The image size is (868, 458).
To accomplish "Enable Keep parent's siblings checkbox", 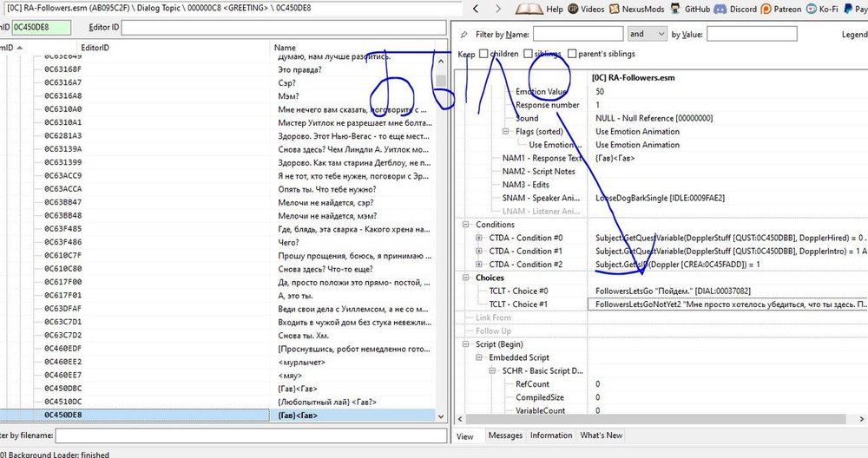I will tap(572, 54).
